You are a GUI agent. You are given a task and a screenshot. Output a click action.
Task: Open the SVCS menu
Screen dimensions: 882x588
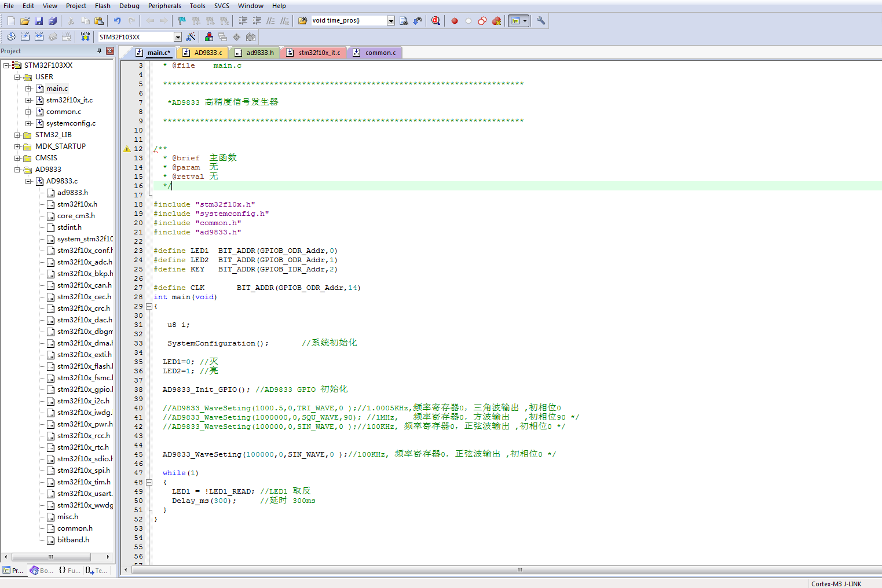tap(222, 6)
